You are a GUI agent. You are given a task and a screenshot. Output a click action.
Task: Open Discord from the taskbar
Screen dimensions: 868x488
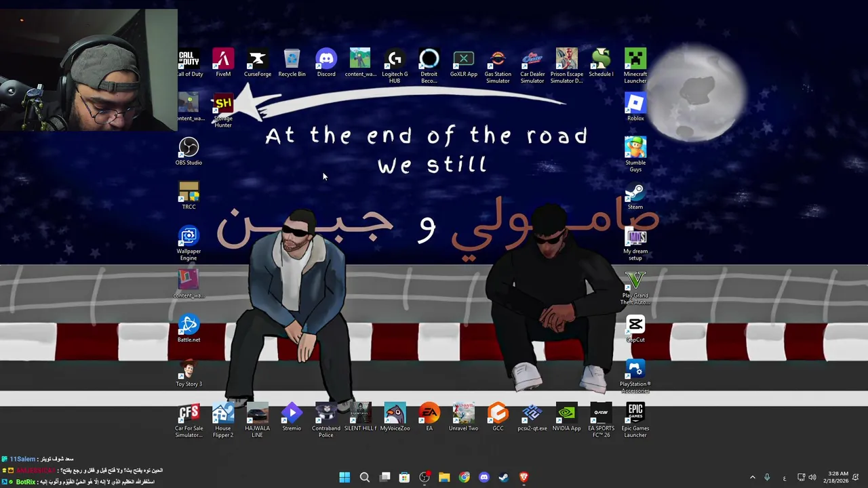tap(484, 477)
